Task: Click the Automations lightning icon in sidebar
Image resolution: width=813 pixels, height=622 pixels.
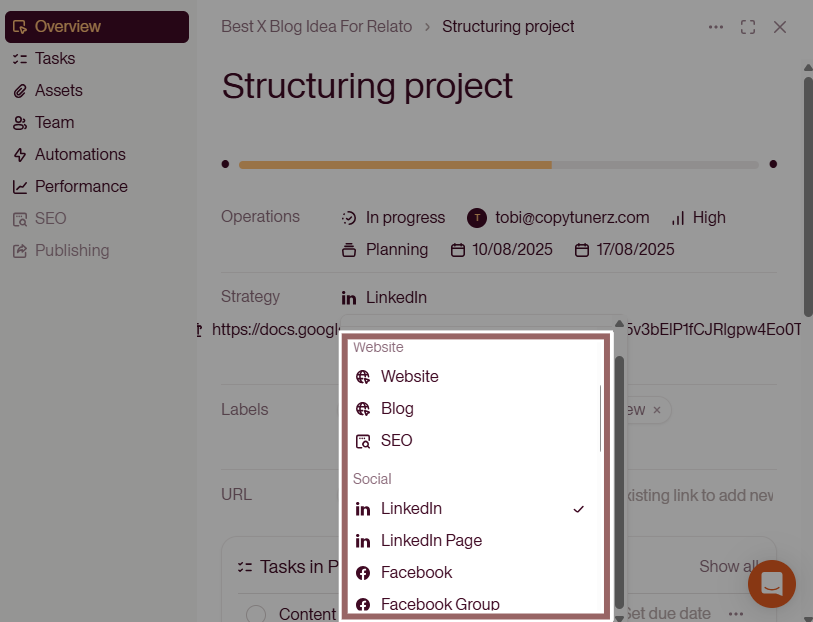Action: 20,155
